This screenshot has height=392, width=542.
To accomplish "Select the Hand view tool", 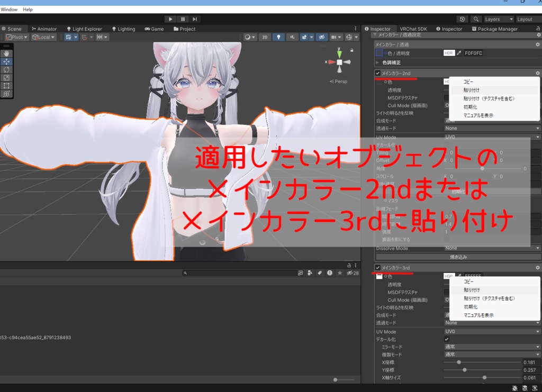I will point(6,53).
